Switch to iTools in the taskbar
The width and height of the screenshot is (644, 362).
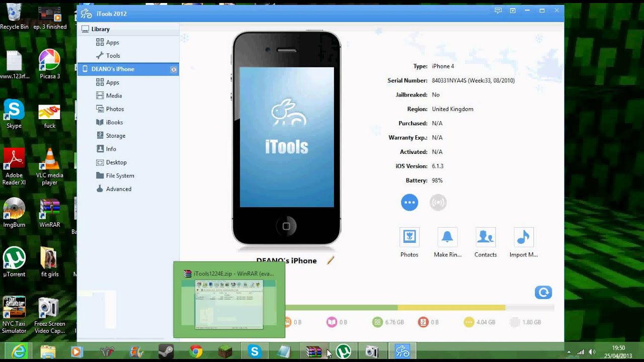tap(403, 352)
